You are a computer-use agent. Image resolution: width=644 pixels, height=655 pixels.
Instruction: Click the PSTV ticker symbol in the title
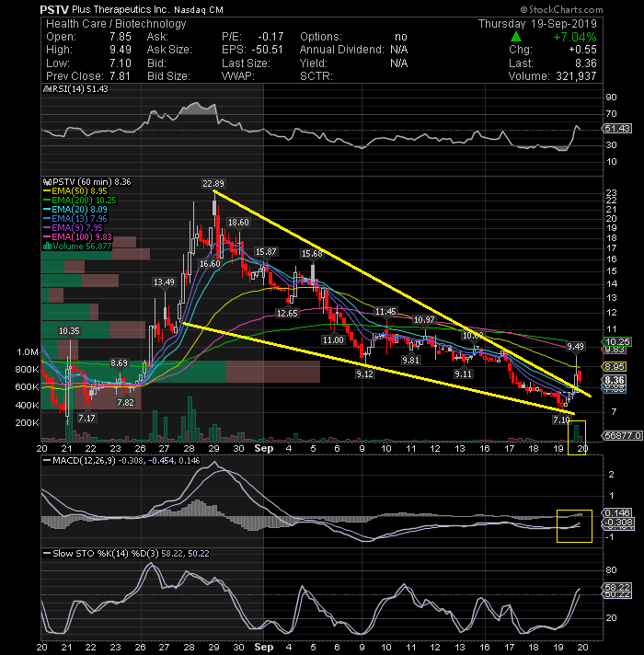click(x=54, y=9)
